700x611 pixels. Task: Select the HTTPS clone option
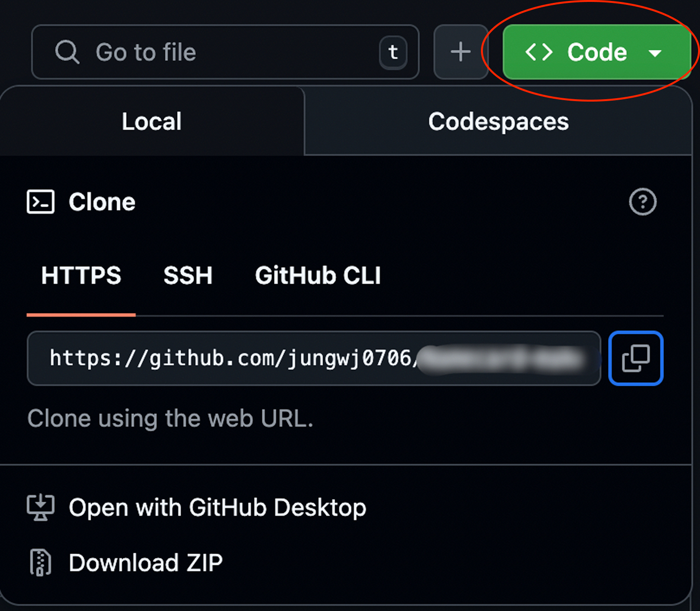click(x=81, y=276)
